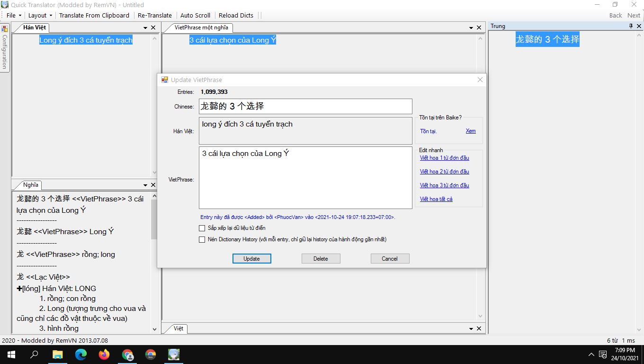The image size is (644, 364).
Task: Enable the Sắp xếp lại dữ liệu từ điển checkbox
Action: (202, 228)
